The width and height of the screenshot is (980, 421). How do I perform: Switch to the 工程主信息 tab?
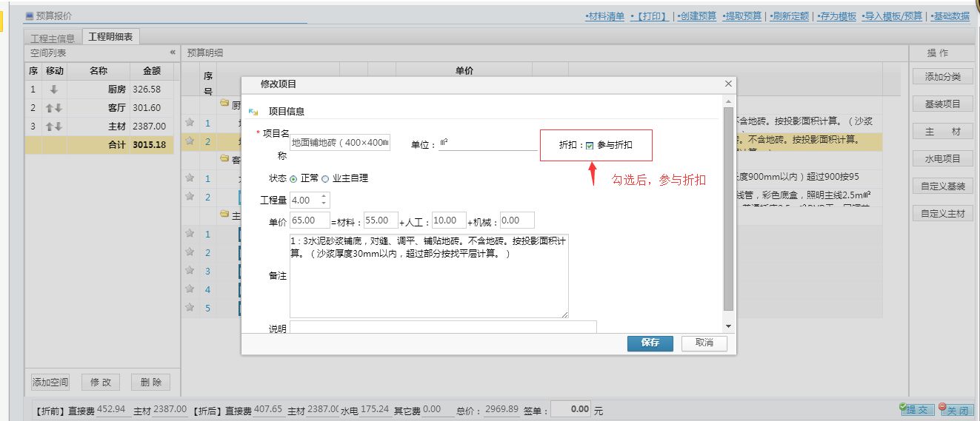pyautogui.click(x=53, y=38)
